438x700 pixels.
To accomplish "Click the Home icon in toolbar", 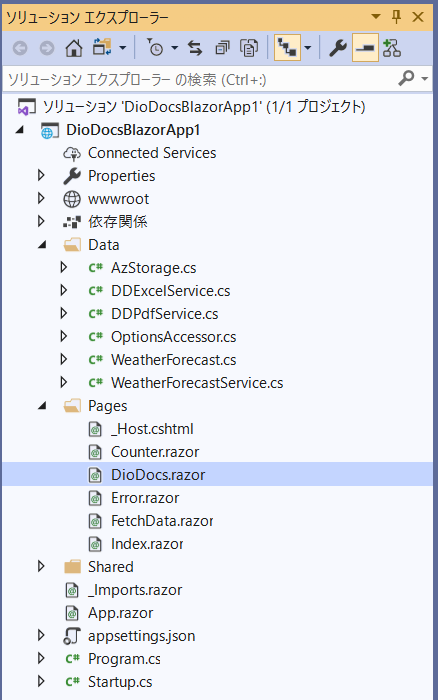I will point(74,48).
